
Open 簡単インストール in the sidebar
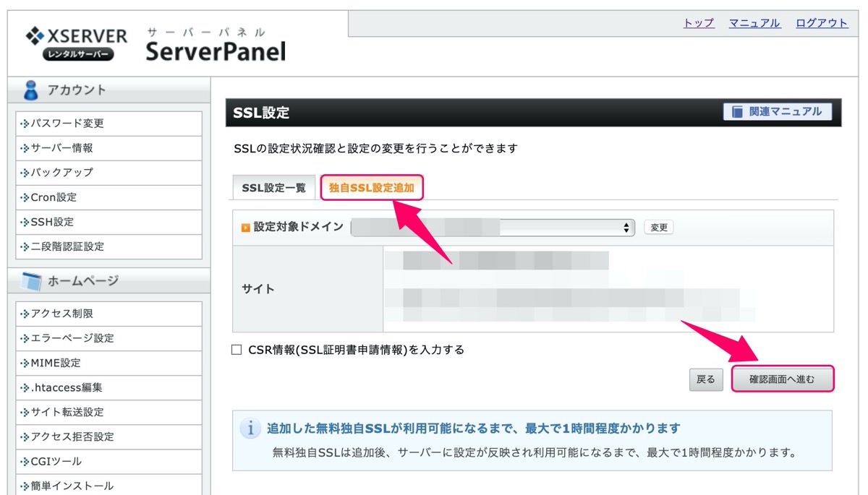109,484
